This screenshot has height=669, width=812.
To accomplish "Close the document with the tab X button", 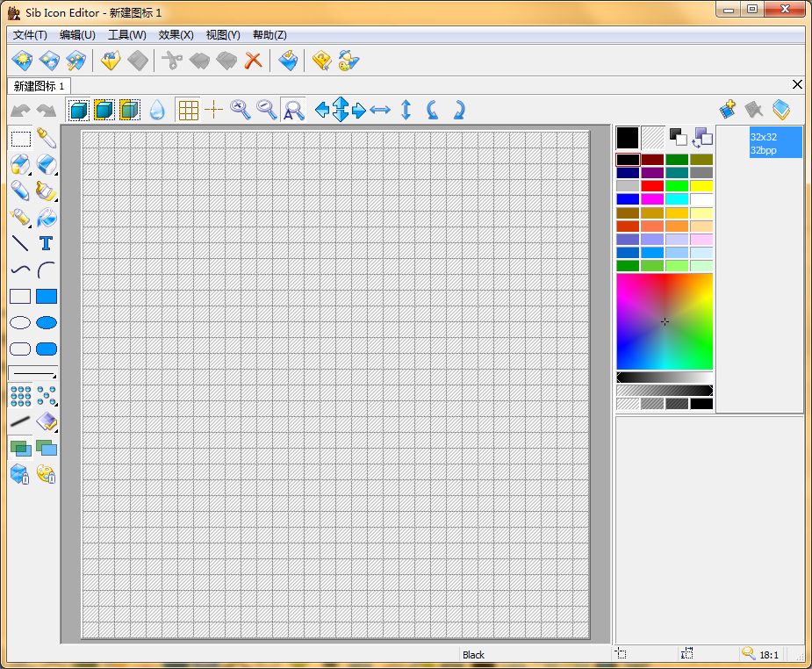I will point(797,84).
